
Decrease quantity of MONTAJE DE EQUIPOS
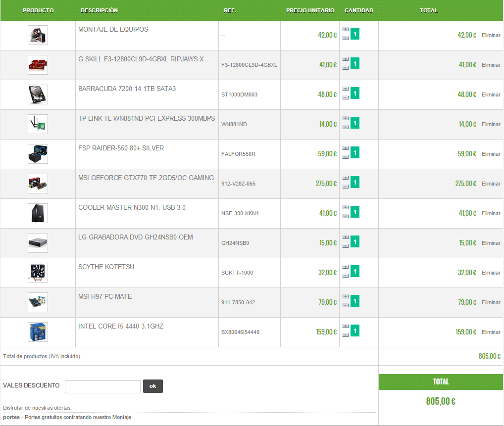pyautogui.click(x=345, y=38)
